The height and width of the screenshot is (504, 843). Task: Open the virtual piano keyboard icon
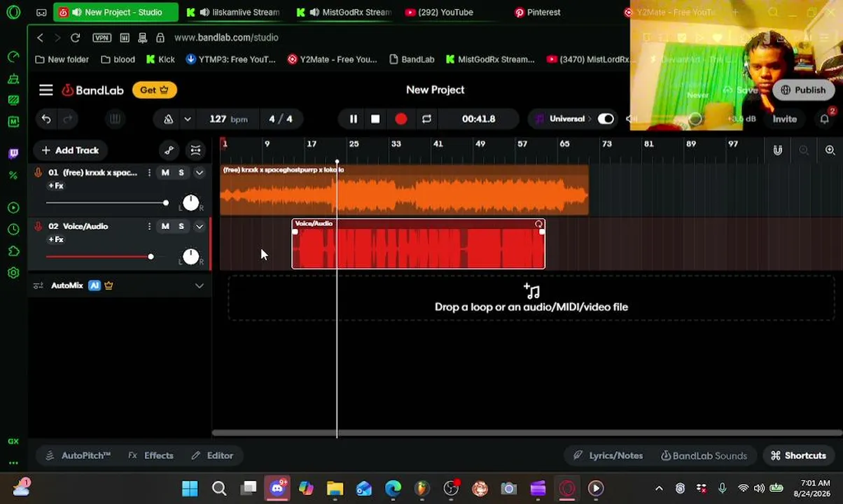(x=115, y=119)
